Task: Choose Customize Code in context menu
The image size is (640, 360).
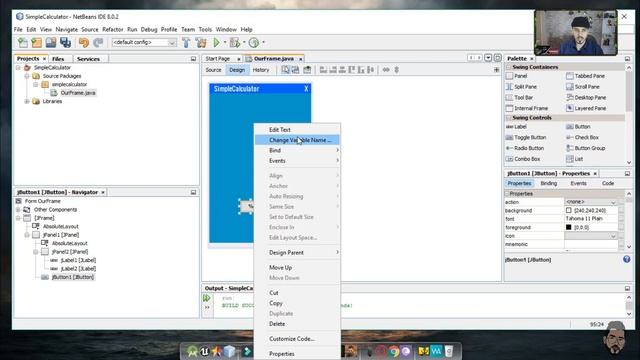Action: coord(297,339)
